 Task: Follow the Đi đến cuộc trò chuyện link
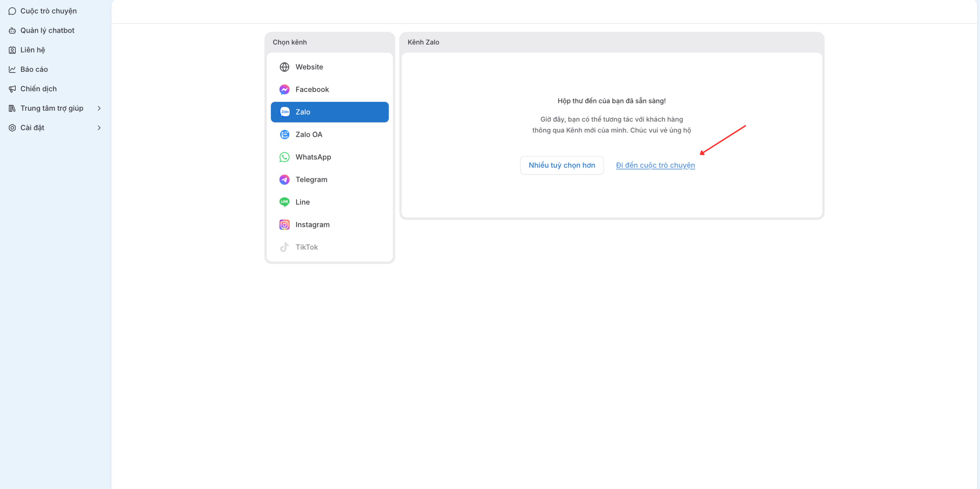pos(655,165)
